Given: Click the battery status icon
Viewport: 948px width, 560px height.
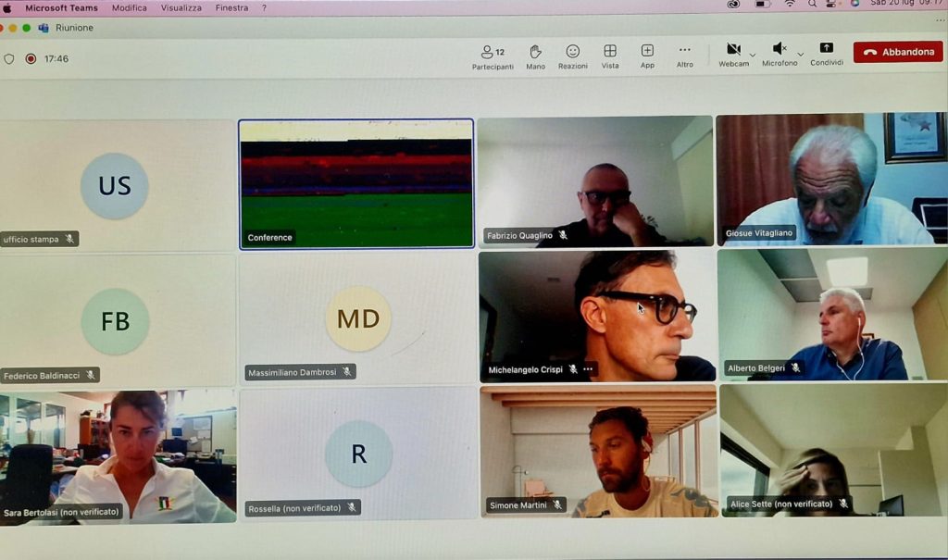Looking at the screenshot, I should tap(763, 5).
